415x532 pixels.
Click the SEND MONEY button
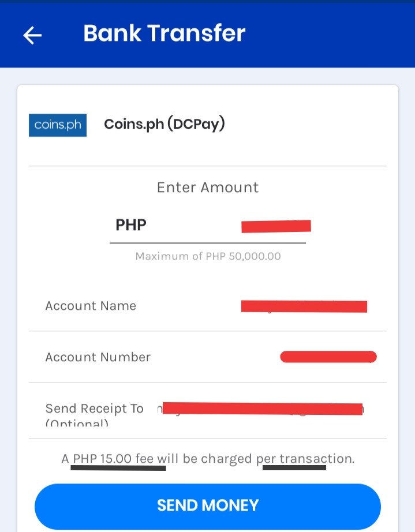click(208, 506)
